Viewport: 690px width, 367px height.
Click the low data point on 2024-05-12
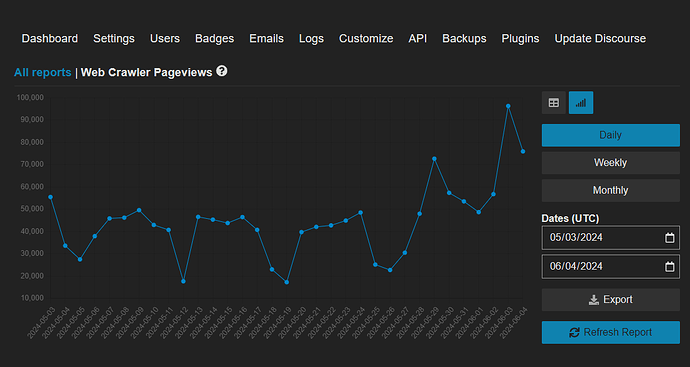pyautogui.click(x=184, y=281)
